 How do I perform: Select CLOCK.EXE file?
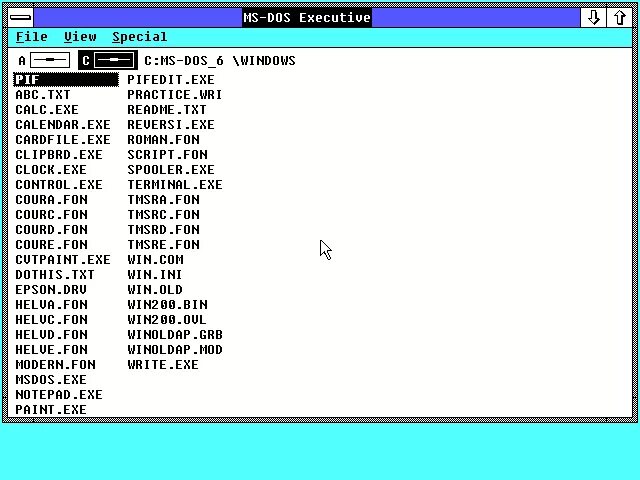(x=51, y=170)
